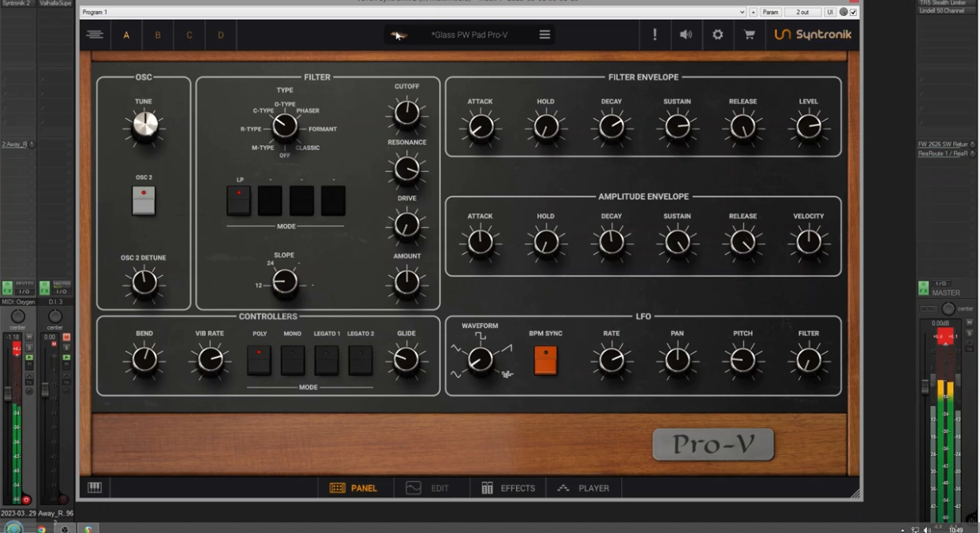Click Amplitude Envelope VELOCITY knob

[x=809, y=242]
